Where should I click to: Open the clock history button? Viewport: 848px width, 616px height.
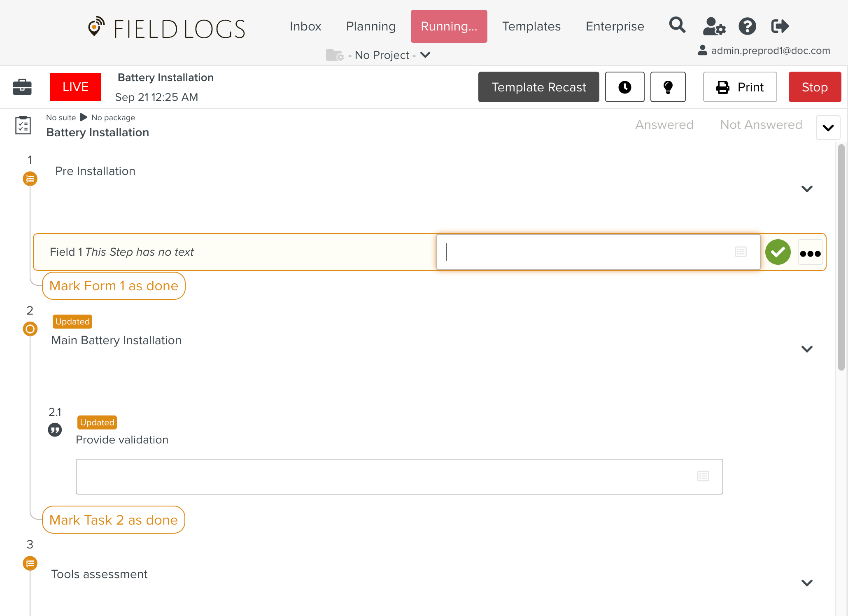tap(624, 87)
